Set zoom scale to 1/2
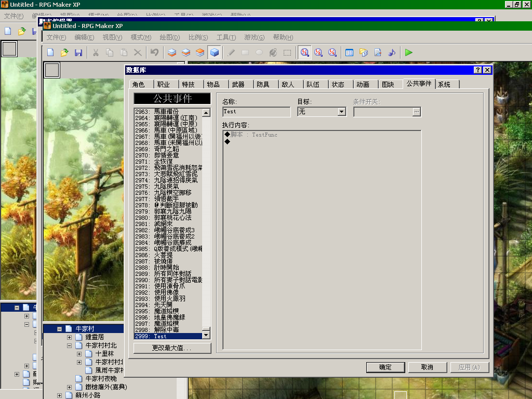 pos(318,52)
